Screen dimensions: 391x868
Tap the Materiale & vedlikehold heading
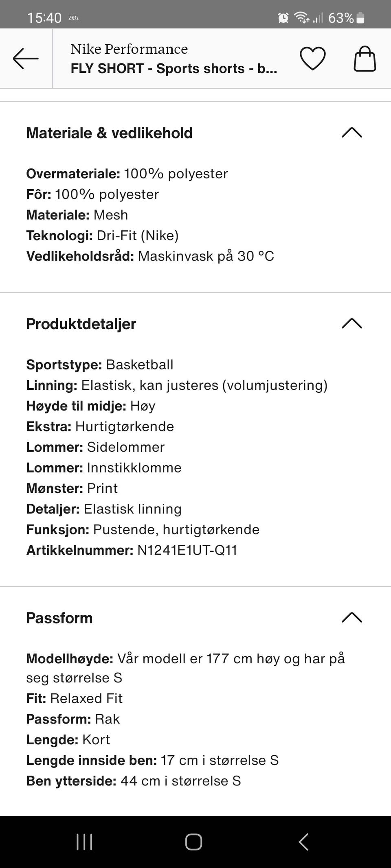coord(109,133)
